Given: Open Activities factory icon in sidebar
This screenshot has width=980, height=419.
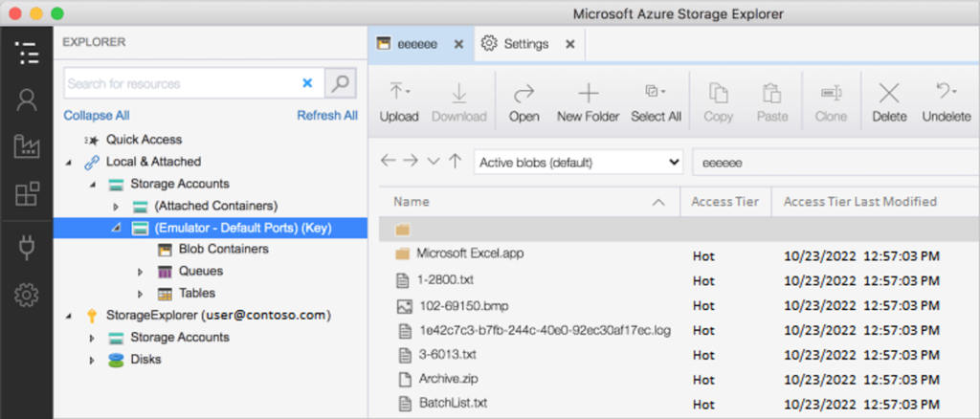Looking at the screenshot, I should coord(26,146).
